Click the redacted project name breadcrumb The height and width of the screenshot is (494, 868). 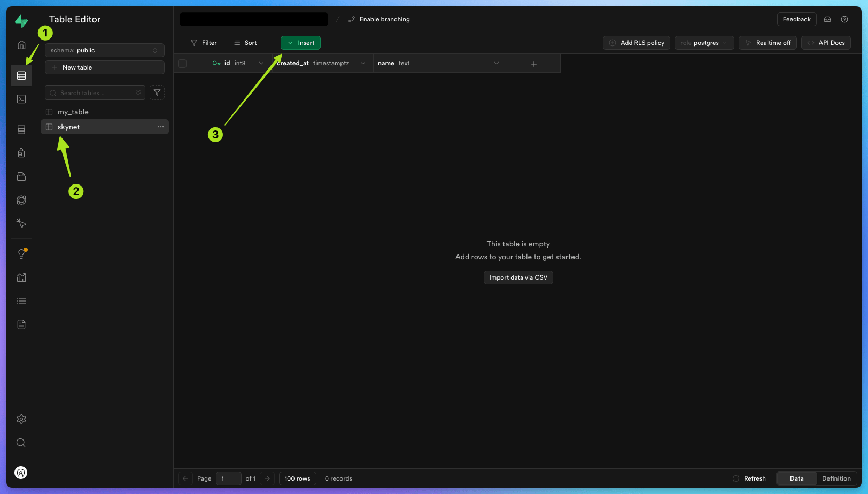click(x=254, y=19)
